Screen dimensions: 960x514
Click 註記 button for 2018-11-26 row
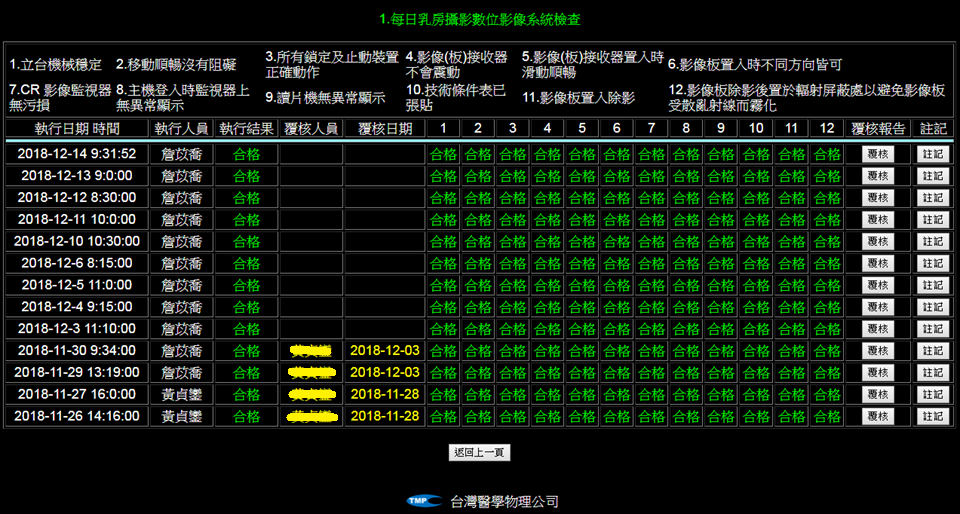pos(931,417)
